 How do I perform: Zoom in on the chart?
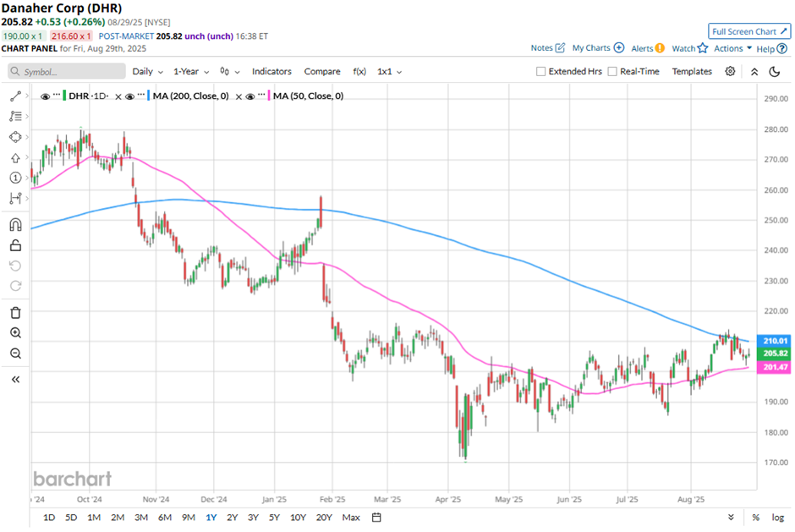coord(15,332)
